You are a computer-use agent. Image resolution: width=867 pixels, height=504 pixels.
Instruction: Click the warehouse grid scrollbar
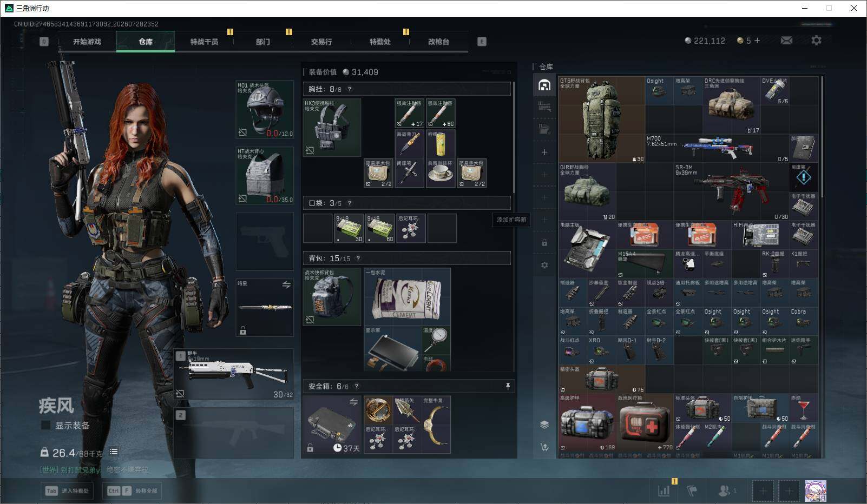822,137
